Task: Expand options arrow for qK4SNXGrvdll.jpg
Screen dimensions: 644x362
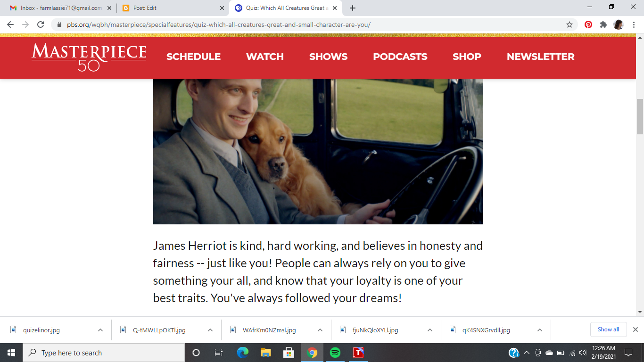Action: [540, 330]
